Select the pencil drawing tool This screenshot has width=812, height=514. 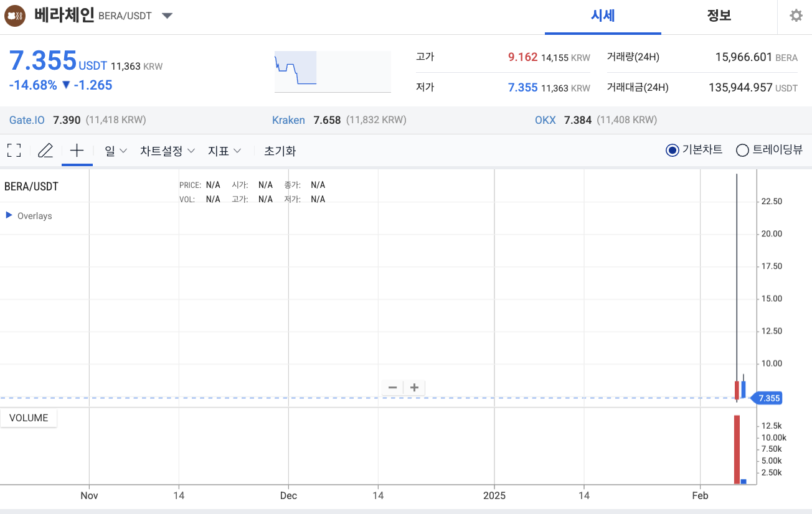pyautogui.click(x=45, y=150)
